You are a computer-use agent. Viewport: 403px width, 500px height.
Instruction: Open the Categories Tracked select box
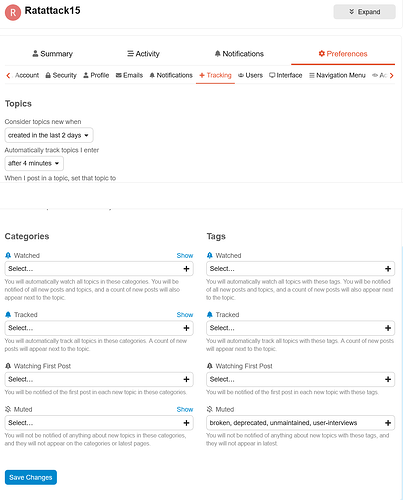click(99, 328)
